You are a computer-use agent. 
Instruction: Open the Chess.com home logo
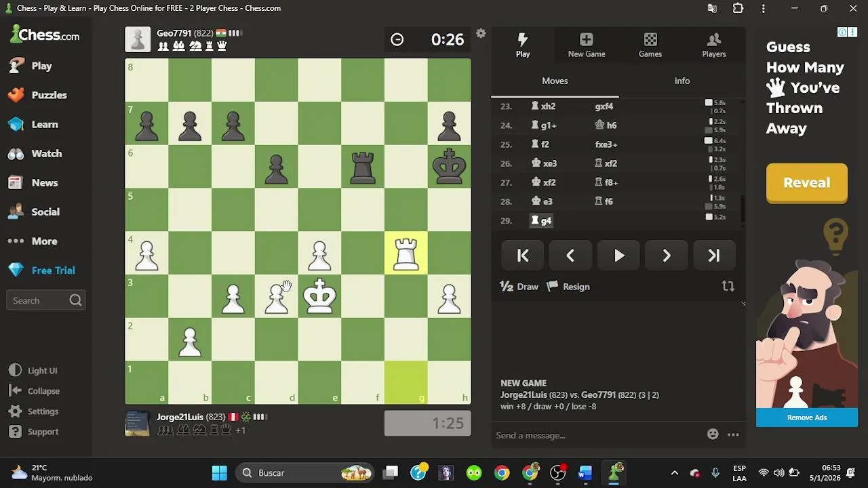click(45, 35)
